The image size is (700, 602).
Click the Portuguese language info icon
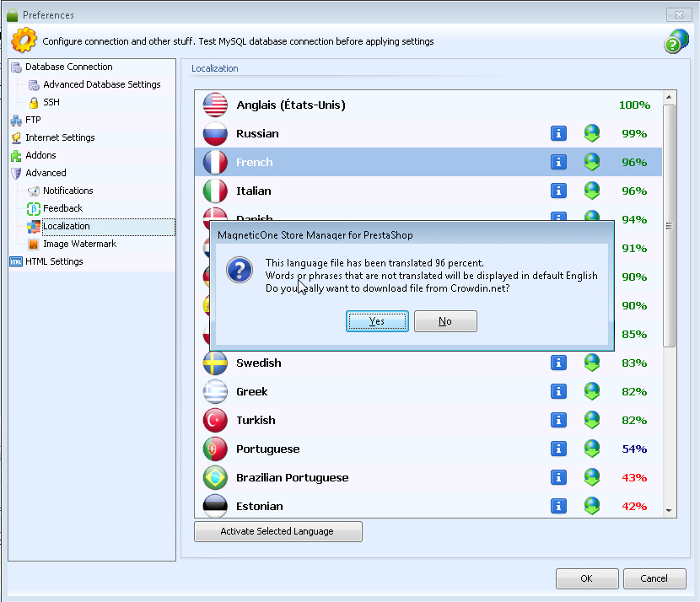click(558, 449)
